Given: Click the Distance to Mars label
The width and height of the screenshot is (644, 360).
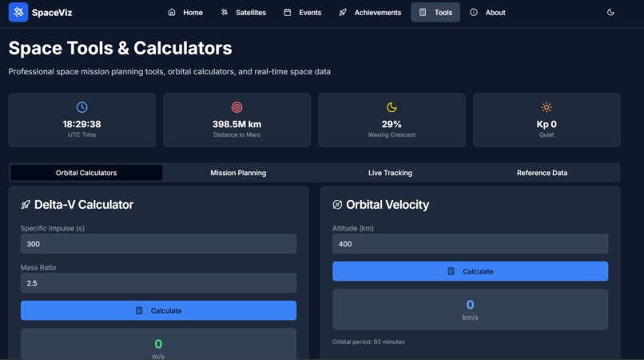Looking at the screenshot, I should click(237, 134).
